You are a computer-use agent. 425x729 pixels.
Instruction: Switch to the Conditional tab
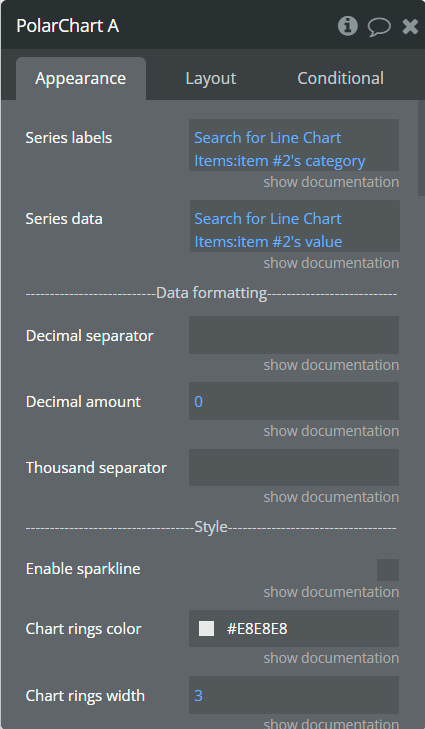coord(340,78)
